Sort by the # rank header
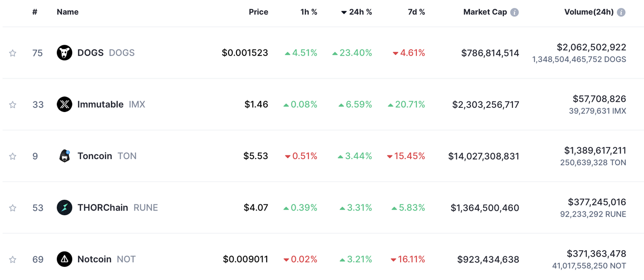Screen dimensions: 644x280 (35, 12)
